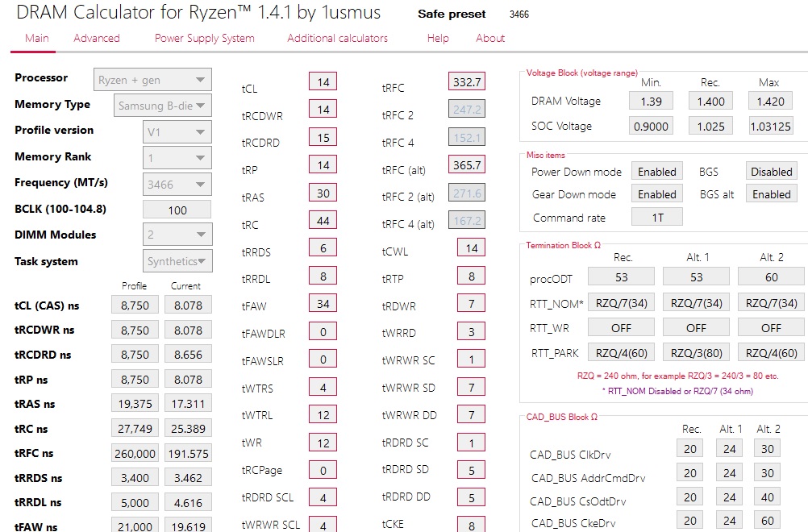Open the Advanced tab
Image resolution: width=808 pixels, height=532 pixels.
(96, 38)
